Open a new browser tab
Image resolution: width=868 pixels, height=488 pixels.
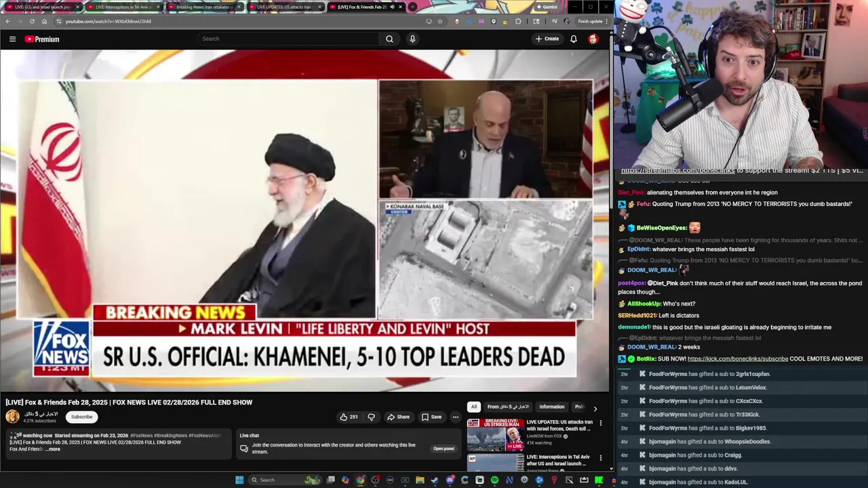coord(412,7)
